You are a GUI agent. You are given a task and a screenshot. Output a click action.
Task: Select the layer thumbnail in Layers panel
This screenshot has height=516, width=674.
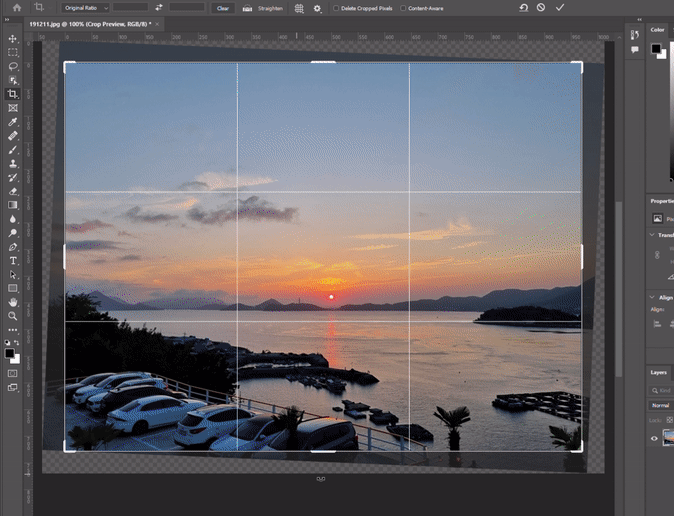pyautogui.click(x=669, y=437)
